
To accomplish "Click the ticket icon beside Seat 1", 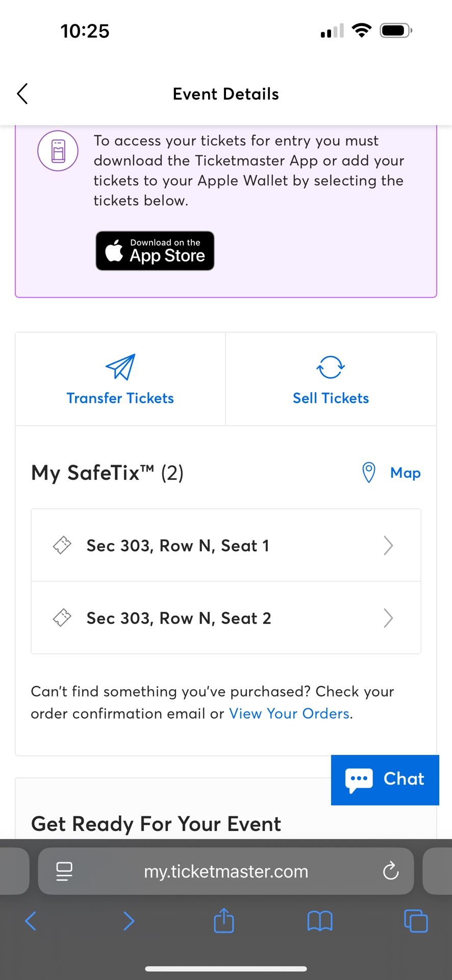I will (x=62, y=545).
